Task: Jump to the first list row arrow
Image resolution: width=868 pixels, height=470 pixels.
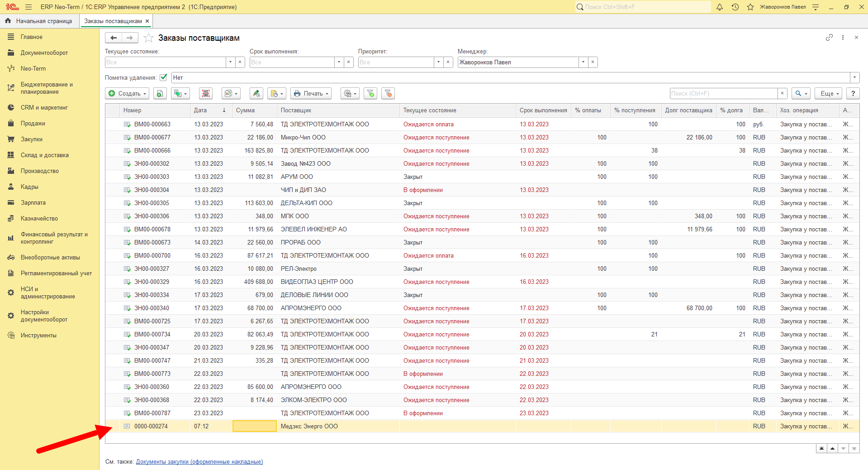Action: pos(822,448)
